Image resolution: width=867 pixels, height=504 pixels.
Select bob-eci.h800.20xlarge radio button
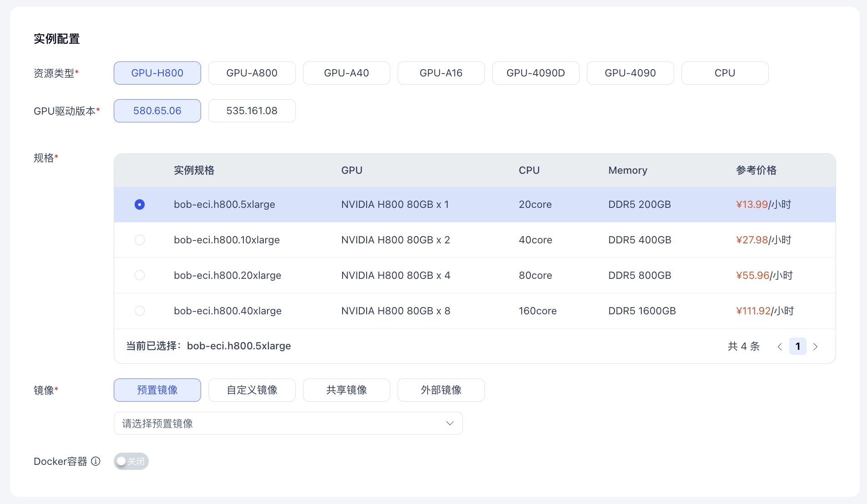(140, 276)
